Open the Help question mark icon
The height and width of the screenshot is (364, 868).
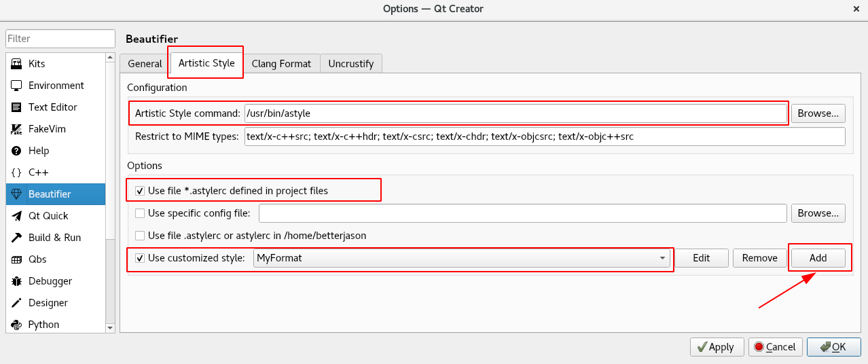coord(17,151)
